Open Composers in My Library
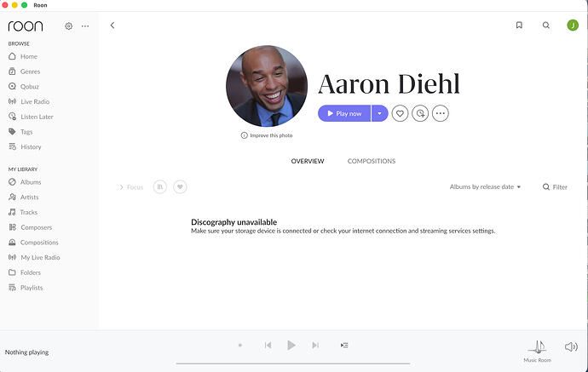Viewport: 588px width, 372px height. 30,227
